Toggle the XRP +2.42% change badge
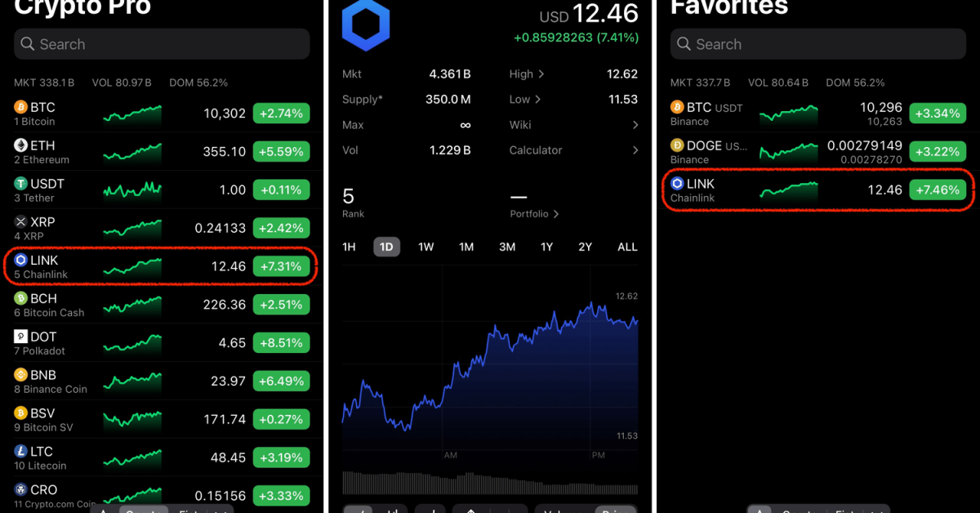Viewport: 980px width, 513px height. click(x=282, y=228)
